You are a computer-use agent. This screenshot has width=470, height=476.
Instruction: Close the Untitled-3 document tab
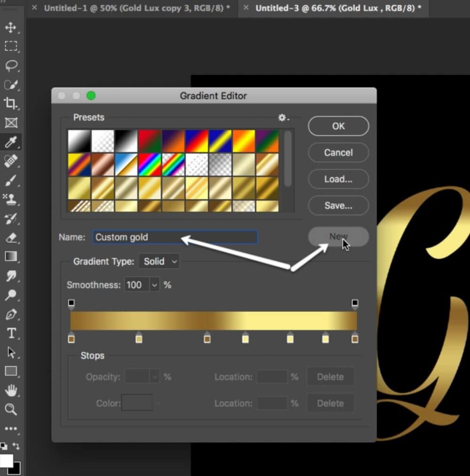pyautogui.click(x=246, y=8)
